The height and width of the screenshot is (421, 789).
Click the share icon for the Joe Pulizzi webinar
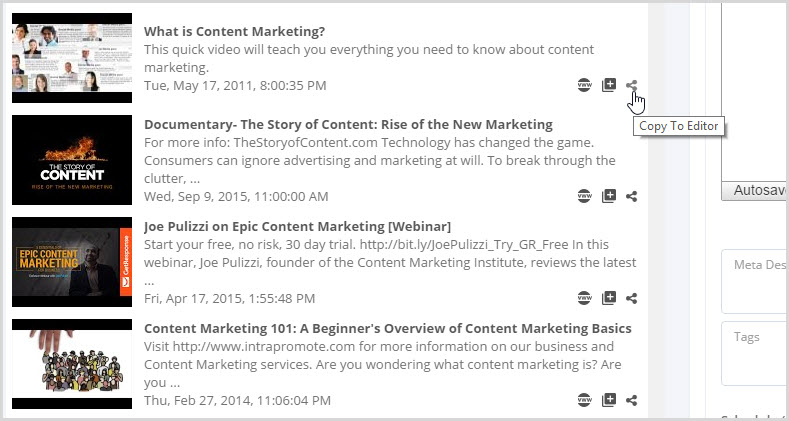[632, 298]
